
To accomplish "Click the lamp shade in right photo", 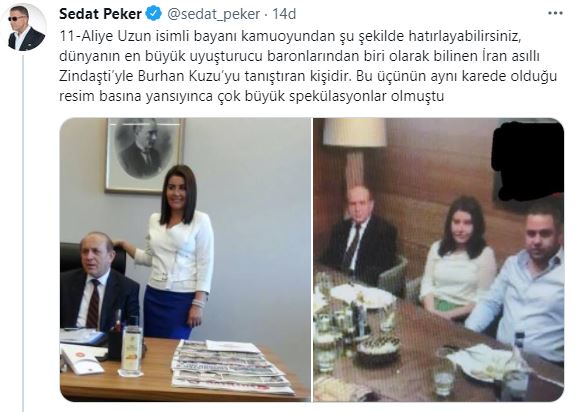I will [x=354, y=132].
